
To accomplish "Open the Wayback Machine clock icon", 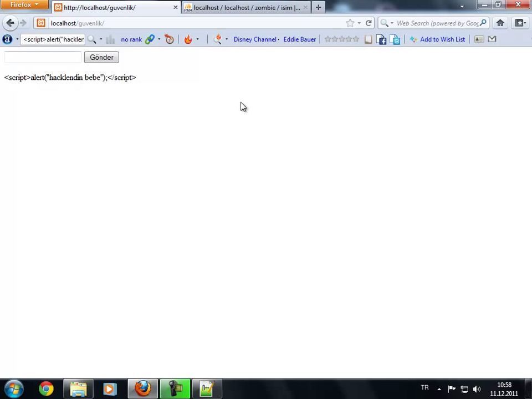I will (x=169, y=39).
